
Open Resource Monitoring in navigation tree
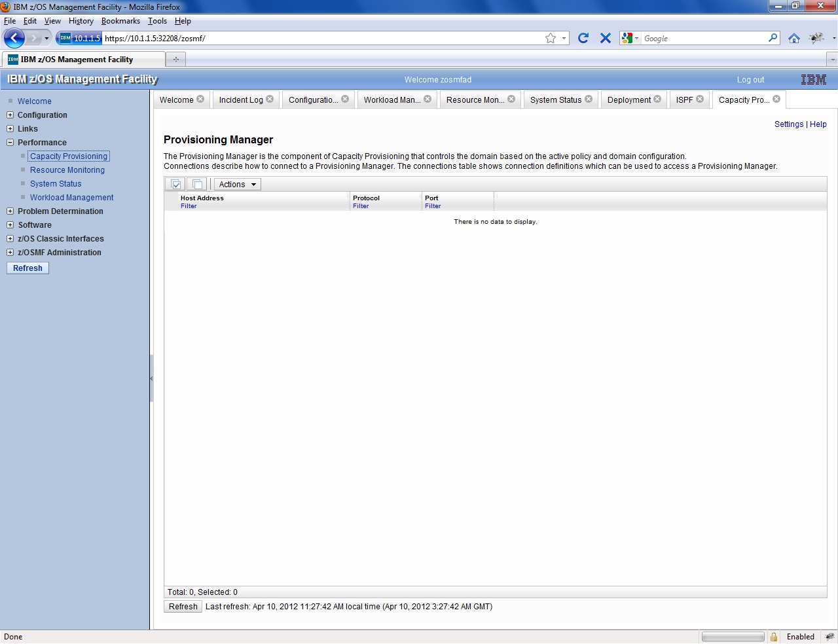pos(67,170)
